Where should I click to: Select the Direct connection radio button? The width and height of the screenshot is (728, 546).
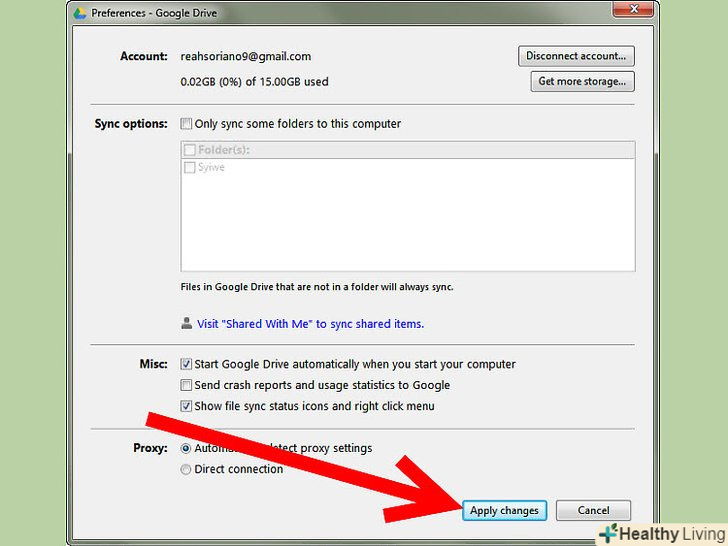pos(186,469)
